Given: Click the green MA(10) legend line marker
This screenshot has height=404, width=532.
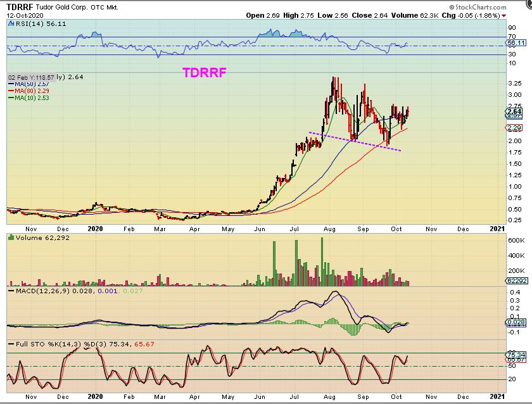Looking at the screenshot, I should (11, 98).
